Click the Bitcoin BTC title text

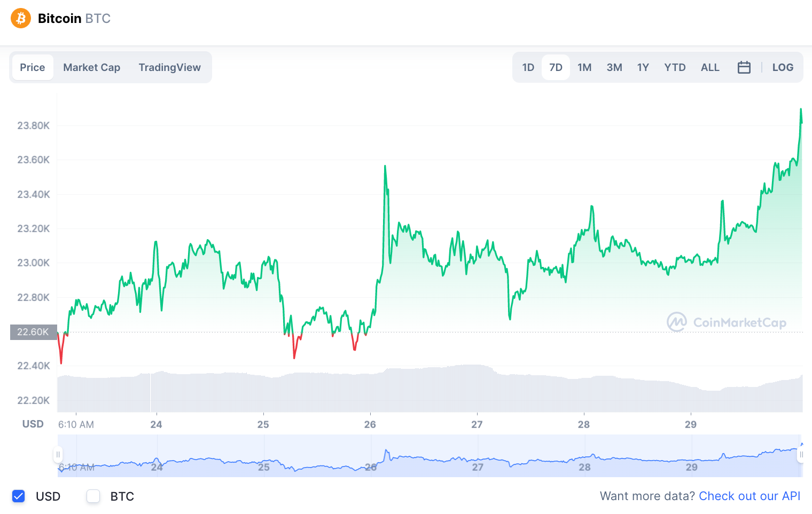pos(74,18)
